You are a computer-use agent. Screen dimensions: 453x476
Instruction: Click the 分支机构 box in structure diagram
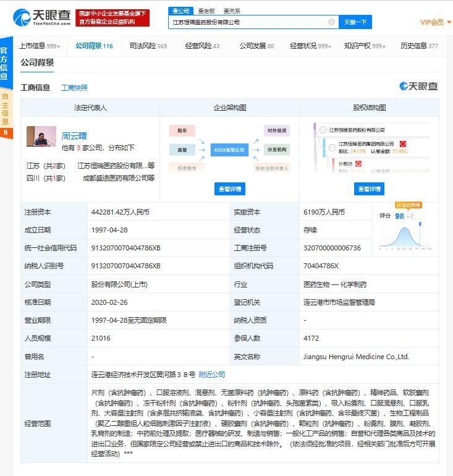[277, 150]
